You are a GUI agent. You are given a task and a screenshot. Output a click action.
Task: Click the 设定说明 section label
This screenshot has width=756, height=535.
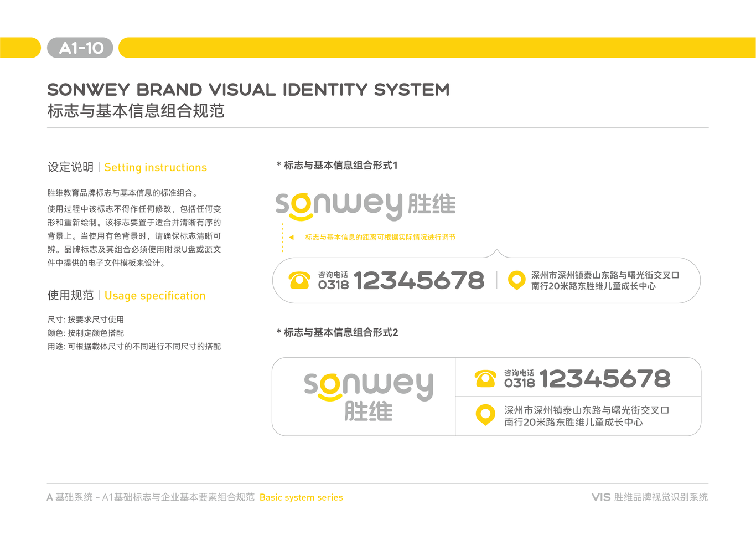(x=70, y=167)
